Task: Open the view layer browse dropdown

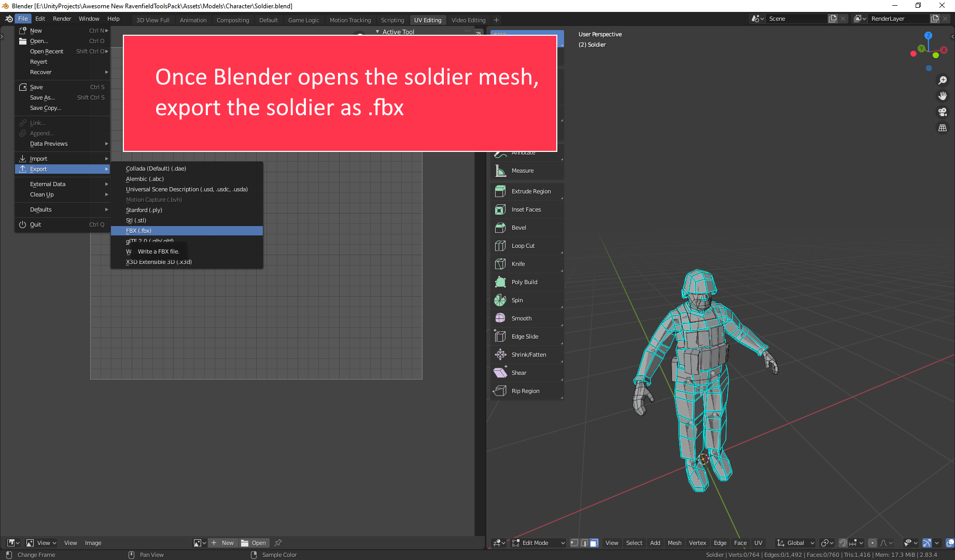Action: 860,19
